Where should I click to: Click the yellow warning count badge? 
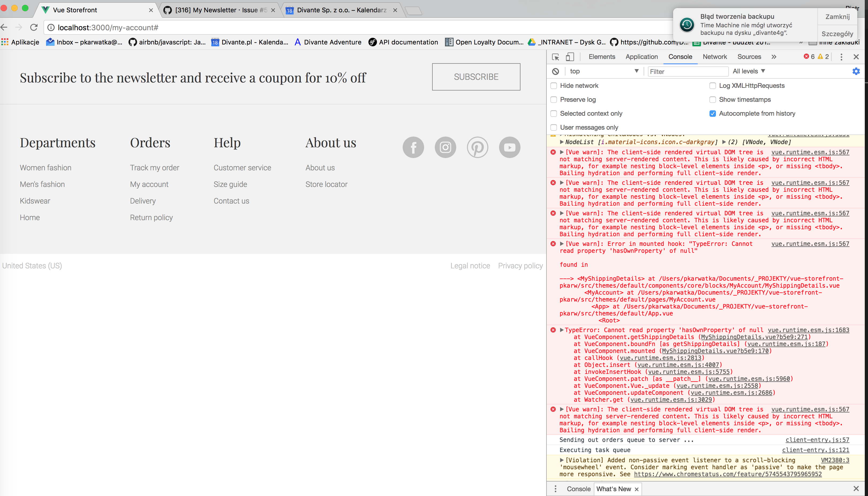[x=823, y=57]
